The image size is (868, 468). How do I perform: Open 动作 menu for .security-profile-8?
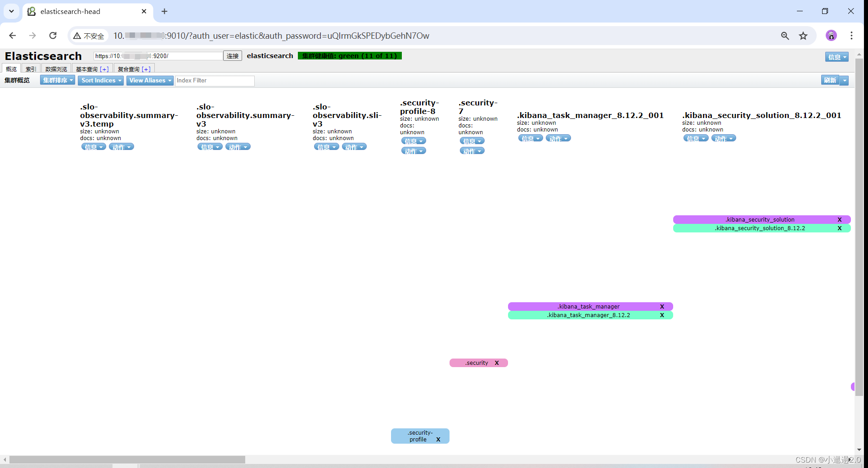coord(414,151)
